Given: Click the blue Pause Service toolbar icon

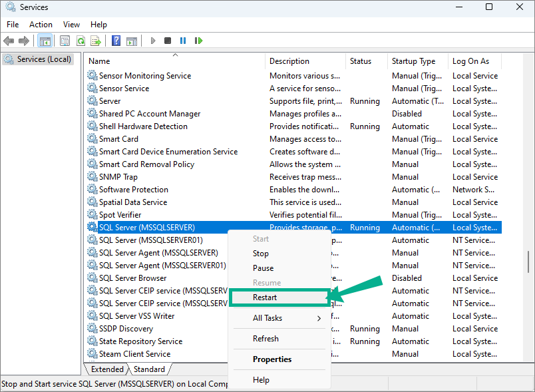Looking at the screenshot, I should click(x=183, y=41).
